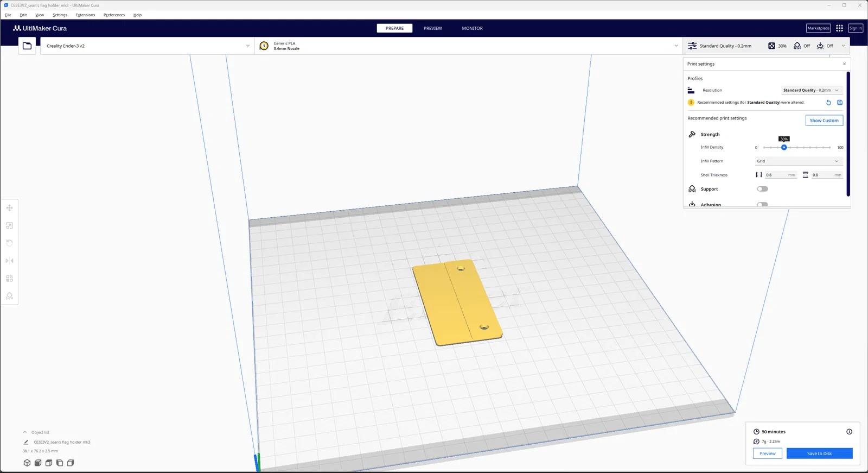Open the Creality Ender-3 v2 printer selector
Viewport: 868px width, 473px height.
(x=147, y=46)
